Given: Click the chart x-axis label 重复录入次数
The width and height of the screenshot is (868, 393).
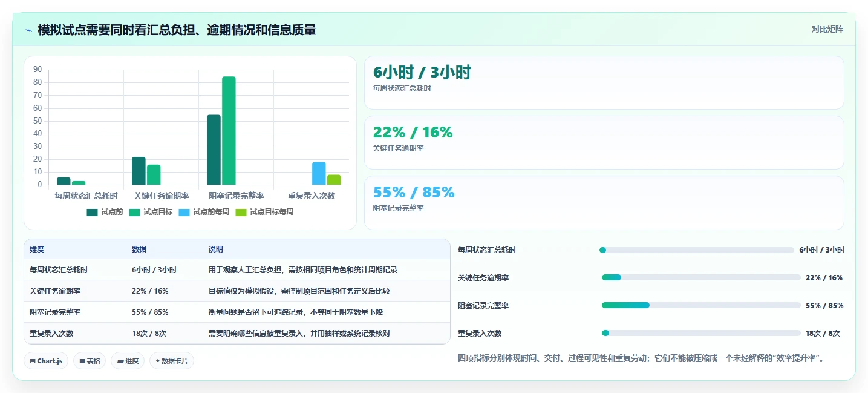Looking at the screenshot, I should click(312, 196).
